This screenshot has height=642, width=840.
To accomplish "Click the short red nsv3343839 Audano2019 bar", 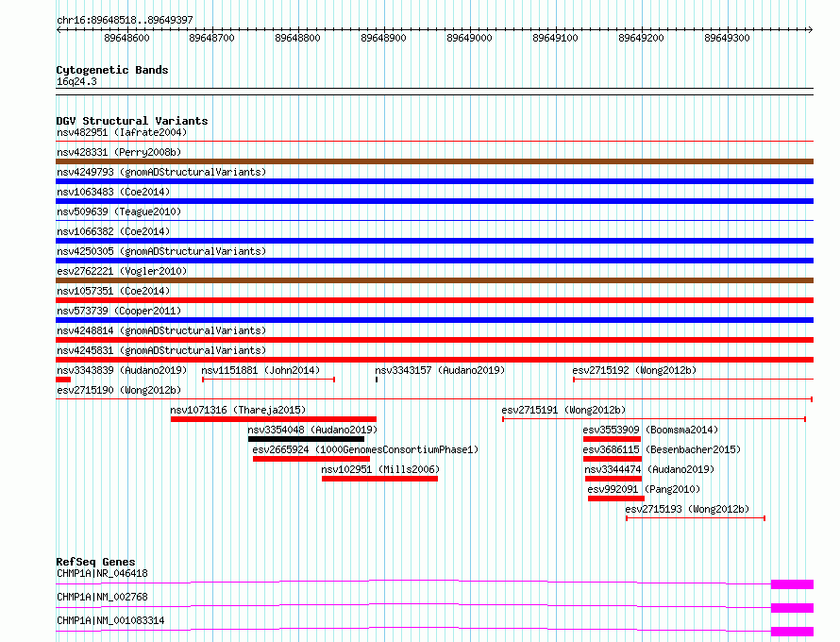I will [63, 380].
